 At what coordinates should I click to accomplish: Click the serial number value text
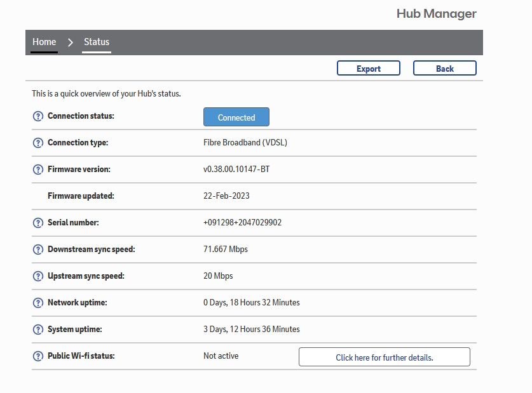[242, 223]
